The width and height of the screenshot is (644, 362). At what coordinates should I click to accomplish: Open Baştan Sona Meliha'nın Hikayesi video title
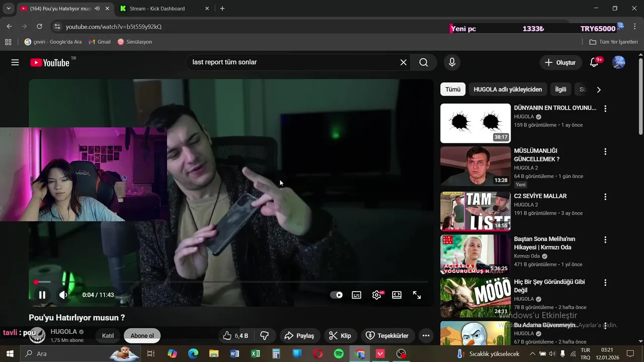(x=544, y=243)
